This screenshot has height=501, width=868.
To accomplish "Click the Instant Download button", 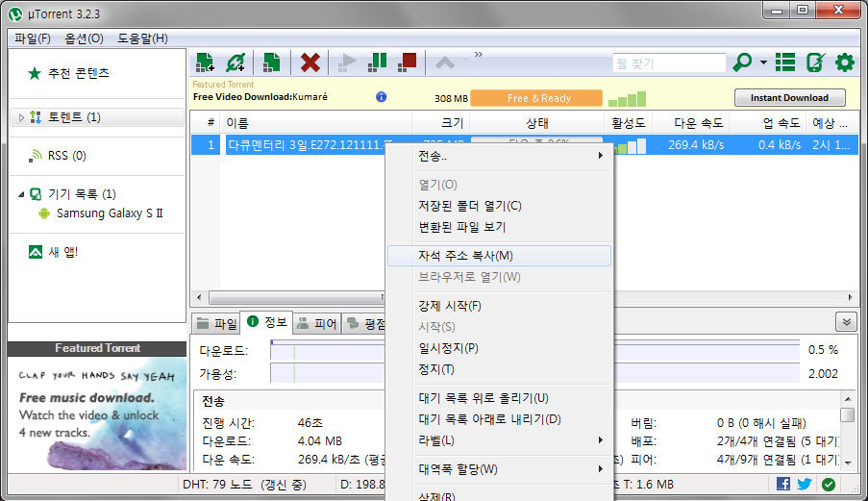I will pyautogui.click(x=789, y=98).
